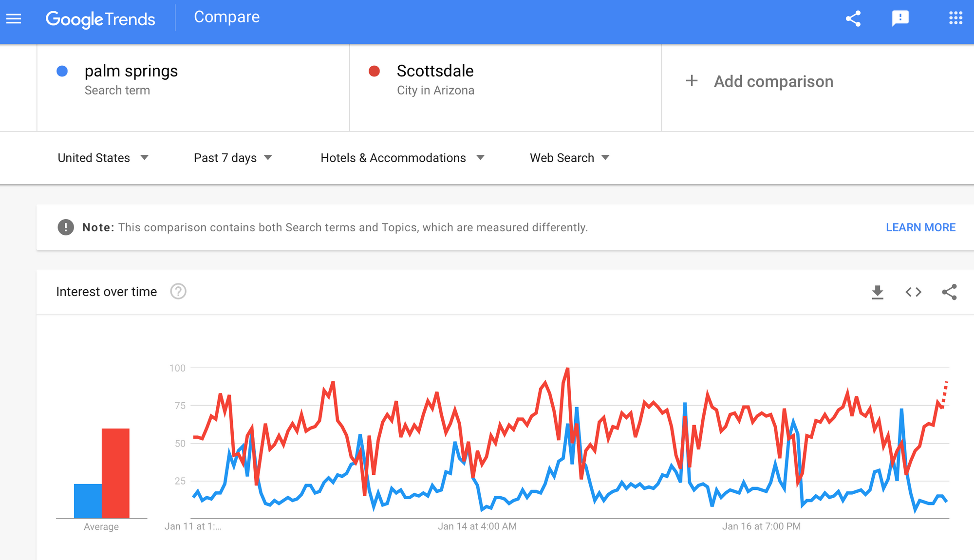This screenshot has width=974, height=560.
Task: Click the Google Trends logo
Action: point(100,19)
